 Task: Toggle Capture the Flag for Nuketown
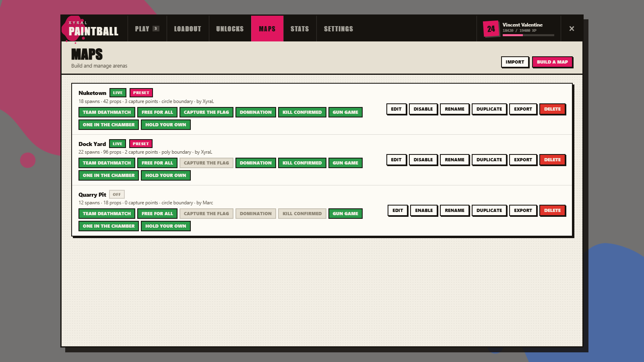206,112
